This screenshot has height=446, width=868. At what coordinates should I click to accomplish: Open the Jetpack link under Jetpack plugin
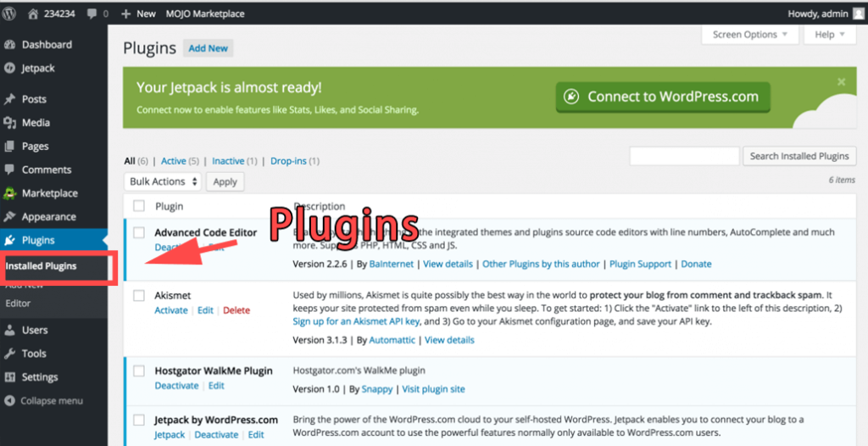point(170,435)
